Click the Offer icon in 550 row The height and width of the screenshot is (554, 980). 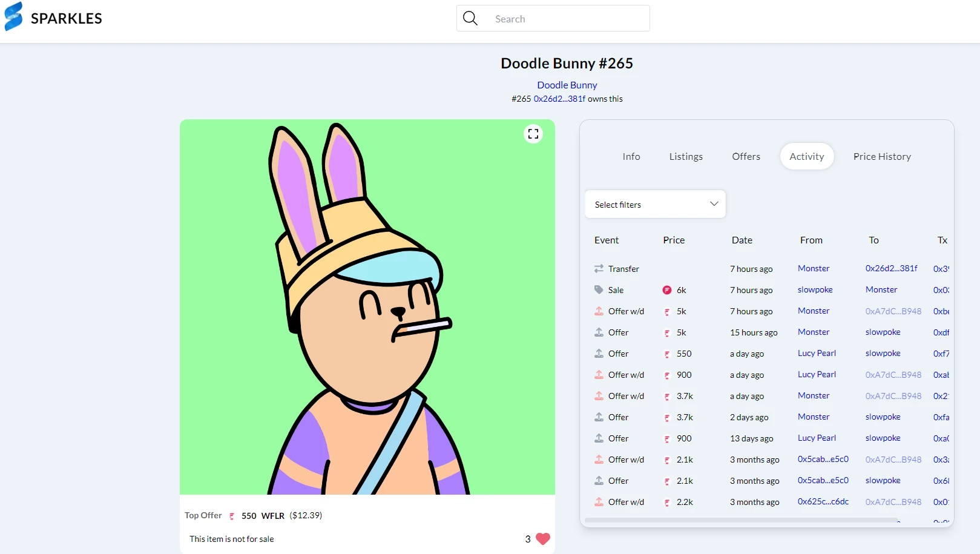pos(599,353)
